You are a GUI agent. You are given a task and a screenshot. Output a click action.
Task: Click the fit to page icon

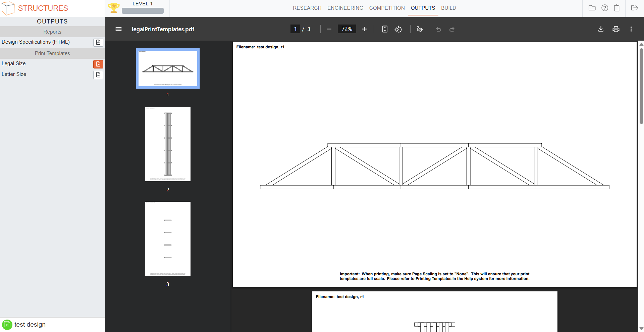[385, 29]
